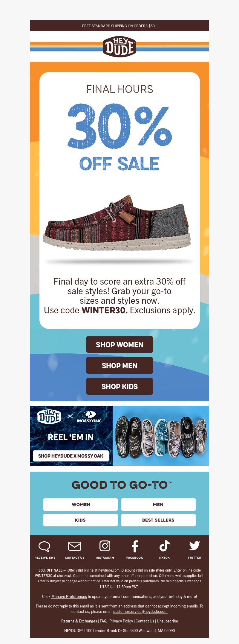Select the WOMEN tile under Good To Go-To
The height and width of the screenshot is (644, 239).
coord(80,505)
